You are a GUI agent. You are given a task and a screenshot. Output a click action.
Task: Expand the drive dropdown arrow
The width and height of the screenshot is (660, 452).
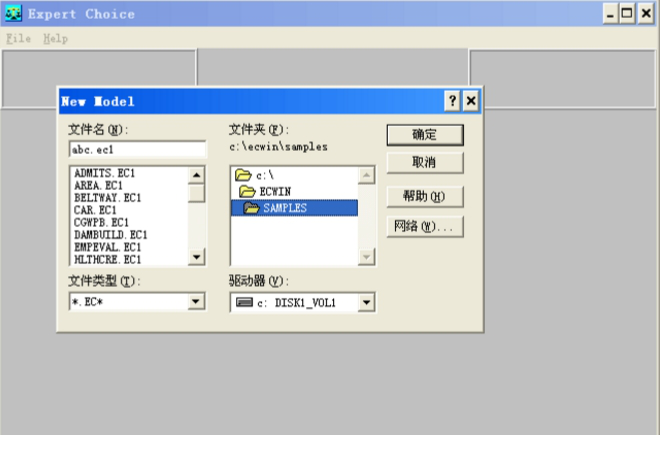coord(367,302)
